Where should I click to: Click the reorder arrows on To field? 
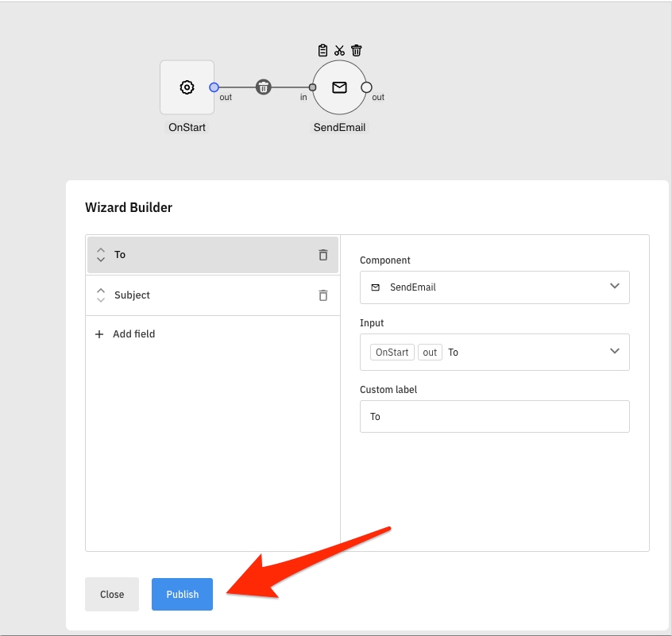pyautogui.click(x=101, y=255)
